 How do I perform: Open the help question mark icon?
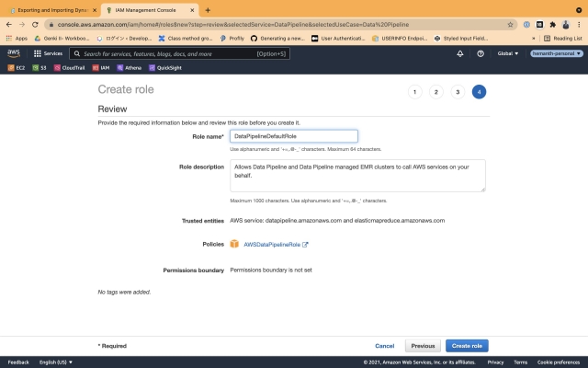coord(480,53)
